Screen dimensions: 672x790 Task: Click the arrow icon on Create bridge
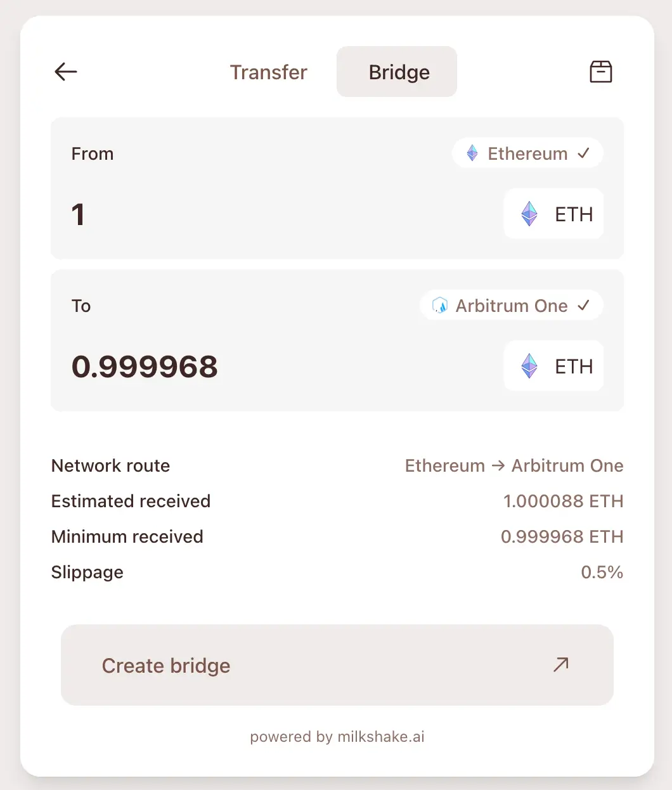[x=560, y=664]
